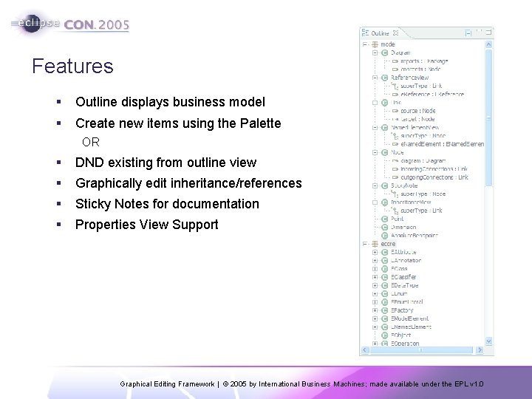Viewport: 532px width, 399px height.
Task: Click the horizontal scrollbar thumb
Action: (x=421, y=349)
